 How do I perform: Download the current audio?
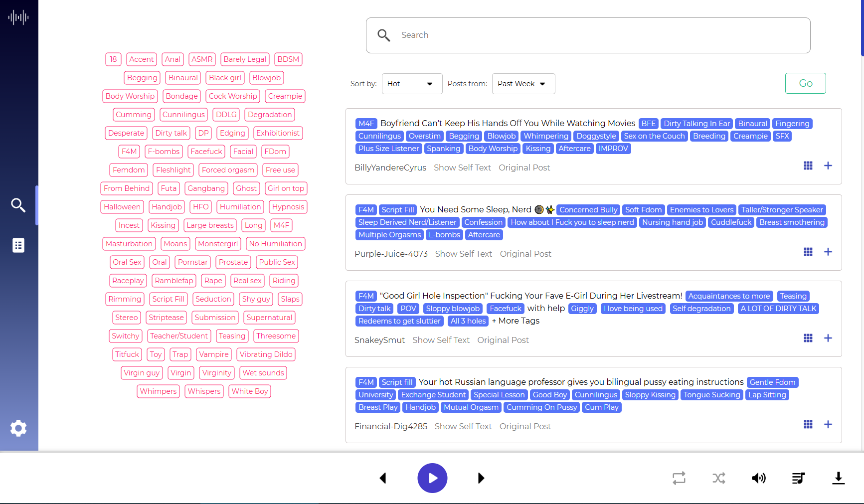[839, 478]
